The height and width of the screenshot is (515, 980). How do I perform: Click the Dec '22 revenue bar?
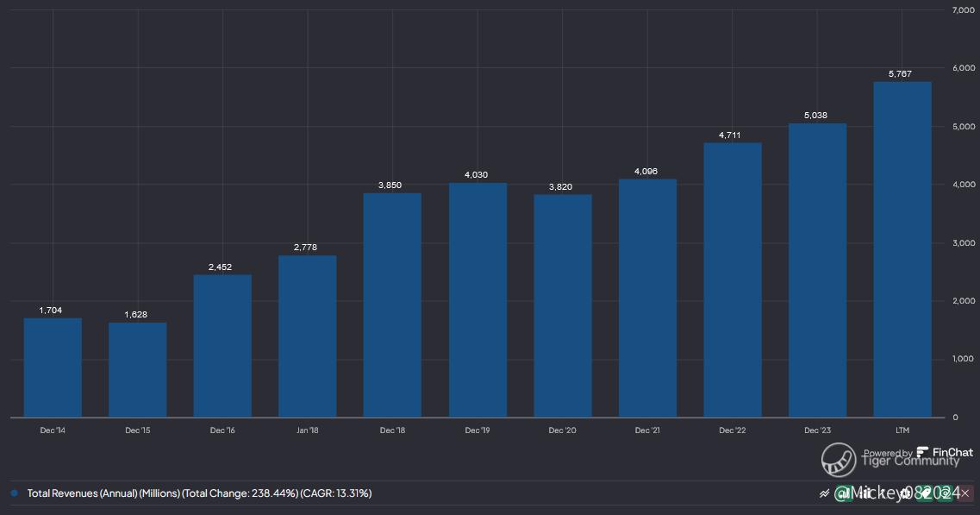coord(733,280)
